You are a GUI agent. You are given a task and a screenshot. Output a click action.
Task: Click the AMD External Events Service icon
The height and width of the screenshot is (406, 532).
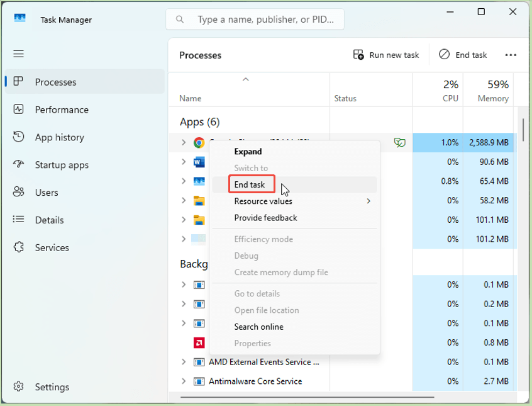(x=199, y=362)
